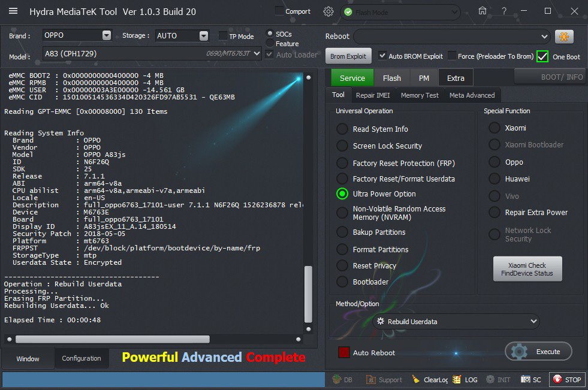Select Factory Reset Protection (FRP)

pos(342,163)
